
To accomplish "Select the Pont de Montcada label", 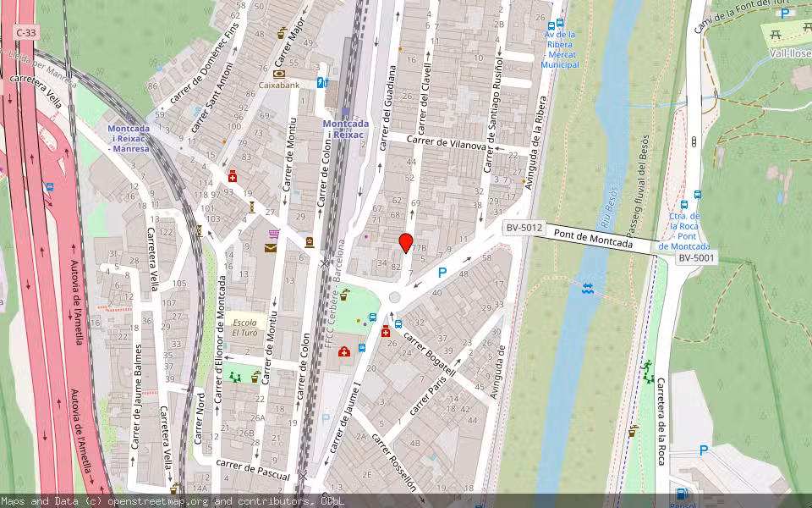I will pyautogui.click(x=594, y=239).
